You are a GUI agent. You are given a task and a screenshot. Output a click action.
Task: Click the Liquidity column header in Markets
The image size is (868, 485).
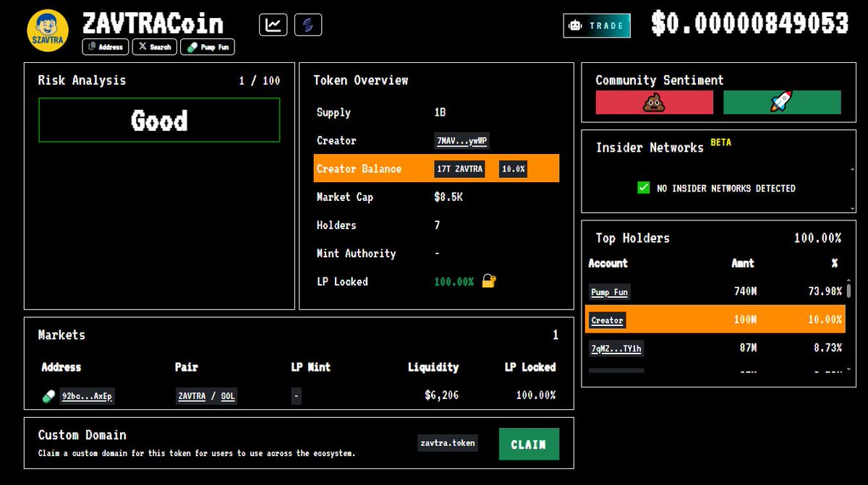pyautogui.click(x=433, y=367)
